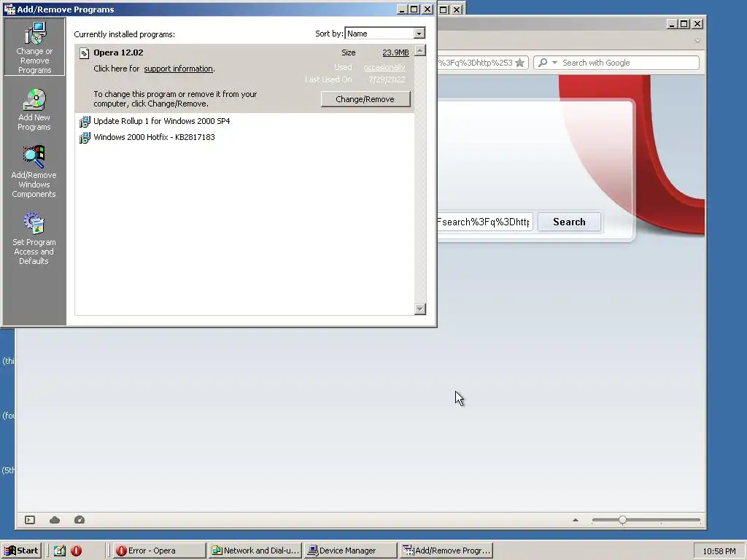This screenshot has height=560, width=747.
Task: Switch to Device Manager taskbar item
Action: click(351, 551)
